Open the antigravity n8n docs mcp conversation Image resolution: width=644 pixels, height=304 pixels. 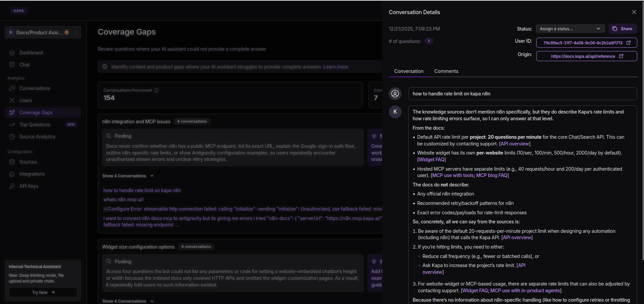click(242, 221)
